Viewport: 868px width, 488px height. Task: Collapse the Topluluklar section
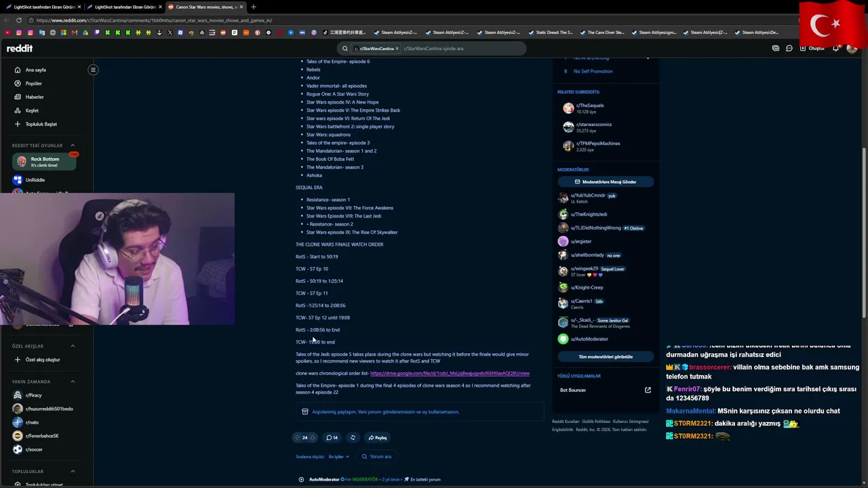pos(73,472)
